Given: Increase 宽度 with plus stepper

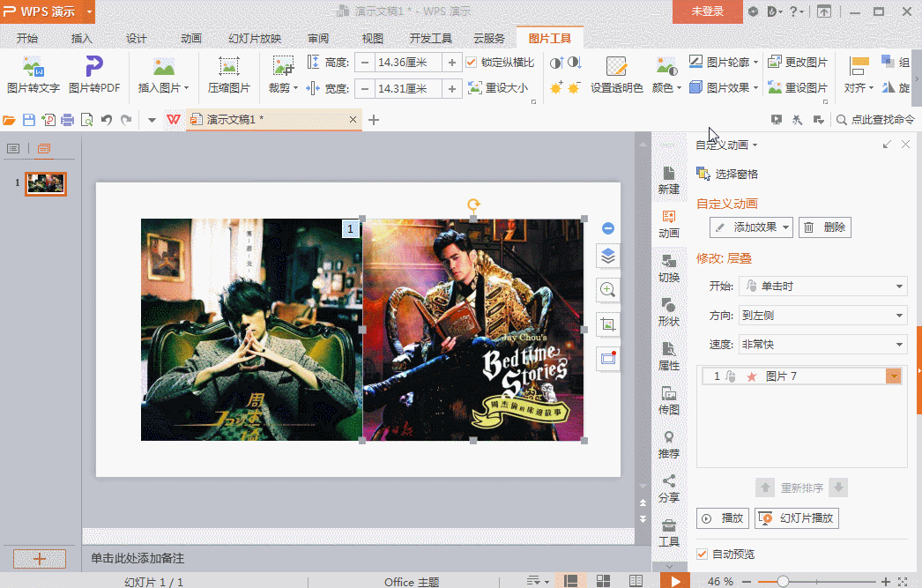Looking at the screenshot, I should (452, 89).
